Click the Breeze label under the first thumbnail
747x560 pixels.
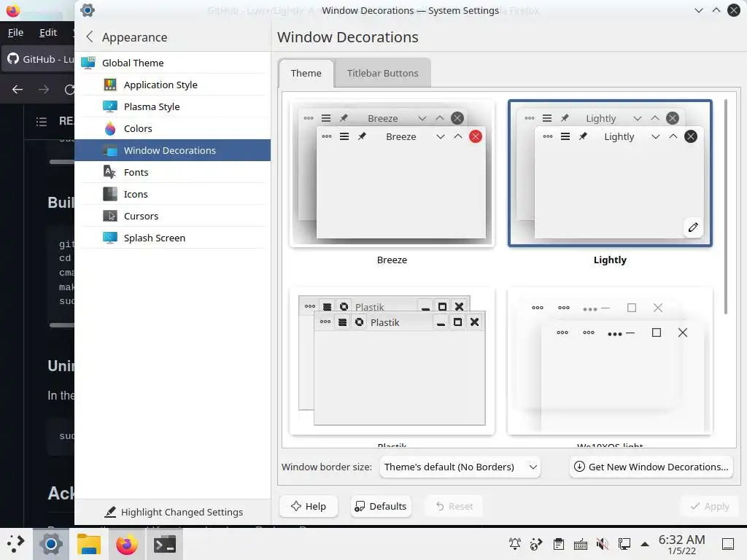coord(392,260)
